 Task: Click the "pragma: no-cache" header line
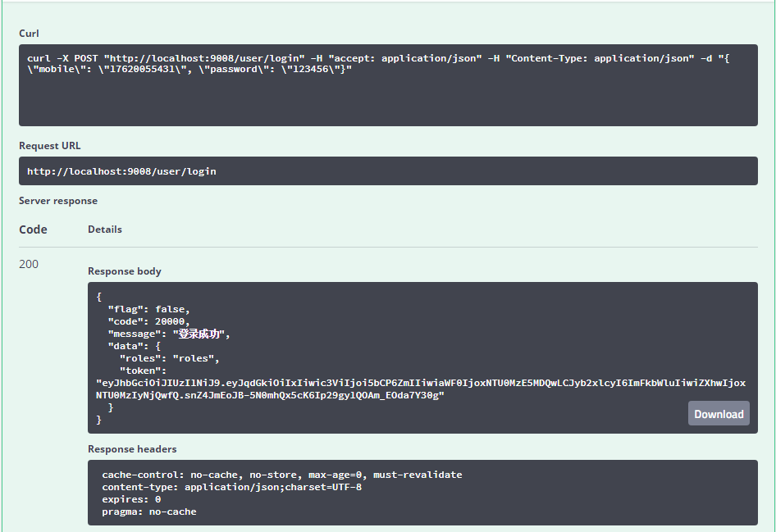[148, 512]
